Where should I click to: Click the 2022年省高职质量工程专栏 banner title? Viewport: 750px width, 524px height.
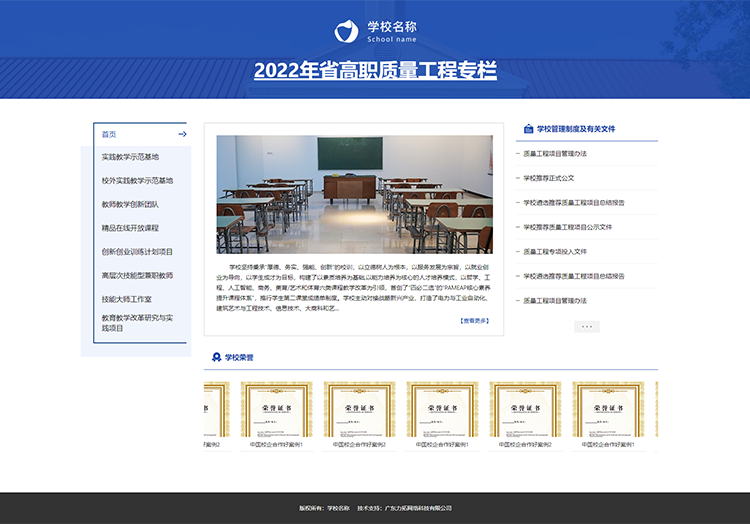375,71
